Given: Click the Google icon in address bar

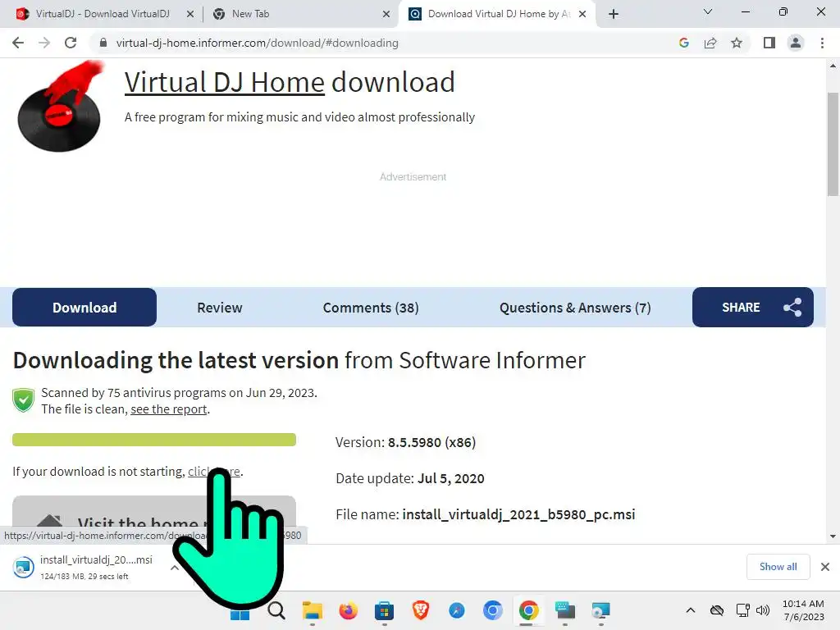Looking at the screenshot, I should [683, 43].
